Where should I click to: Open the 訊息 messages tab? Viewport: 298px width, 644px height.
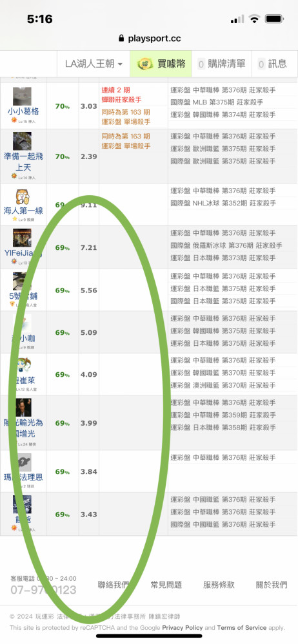[272, 64]
